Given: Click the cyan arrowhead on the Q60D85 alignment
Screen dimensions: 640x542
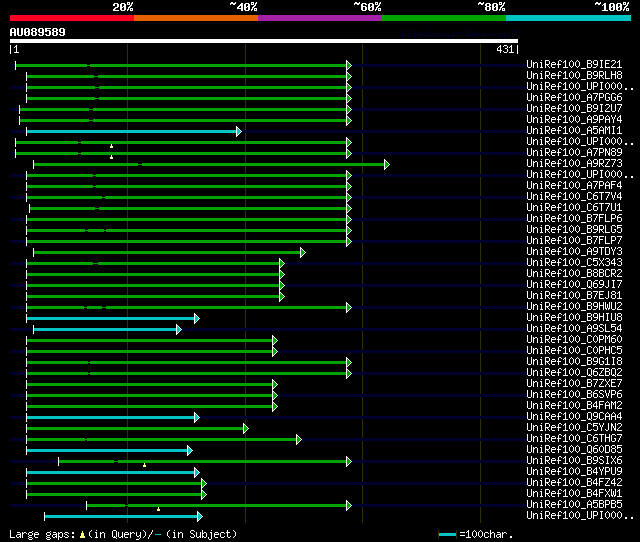Looking at the screenshot, I should (x=189, y=451).
